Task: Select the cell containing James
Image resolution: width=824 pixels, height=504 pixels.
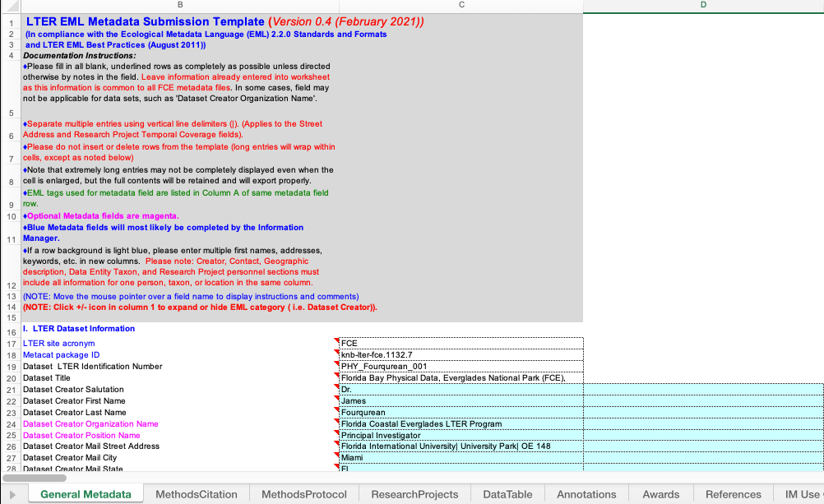Action: [x=461, y=401]
